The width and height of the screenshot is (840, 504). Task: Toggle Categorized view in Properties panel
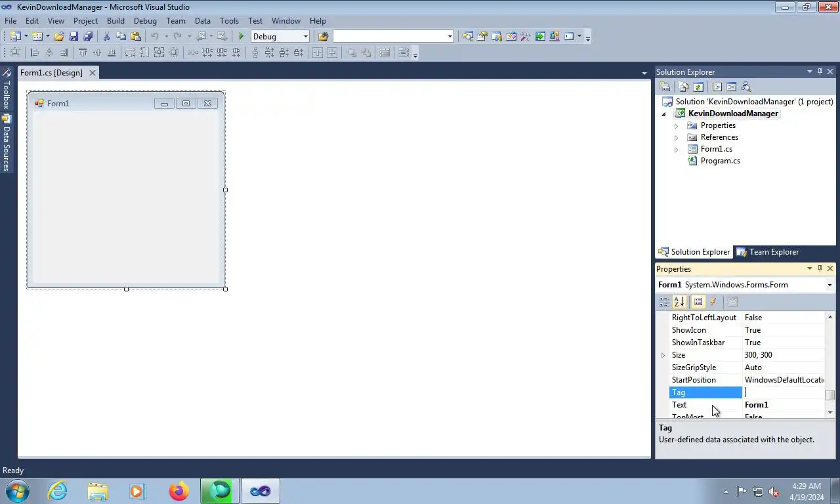(x=664, y=301)
